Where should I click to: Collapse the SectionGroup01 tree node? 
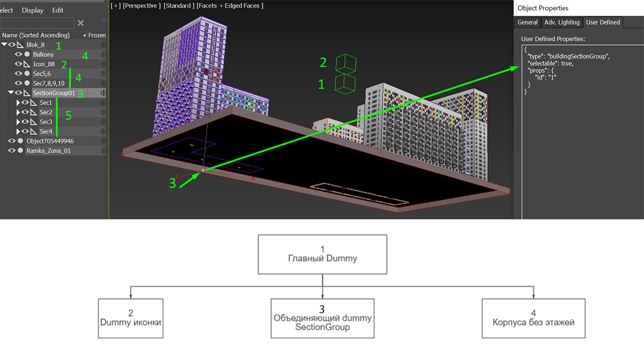pyautogui.click(x=11, y=93)
